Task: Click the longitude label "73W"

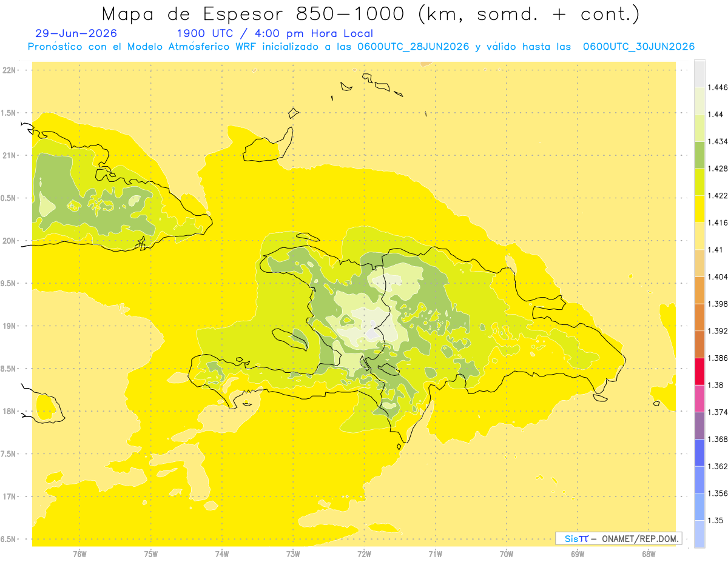Action: tap(293, 554)
